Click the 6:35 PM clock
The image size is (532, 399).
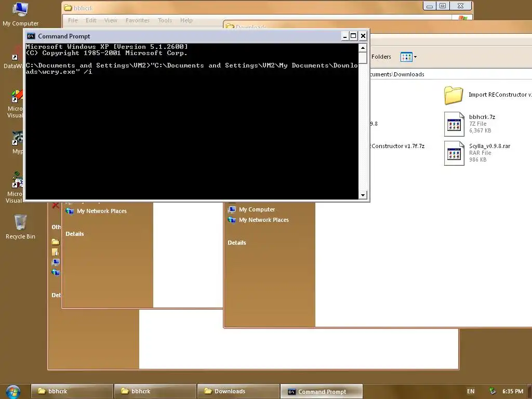(513, 391)
